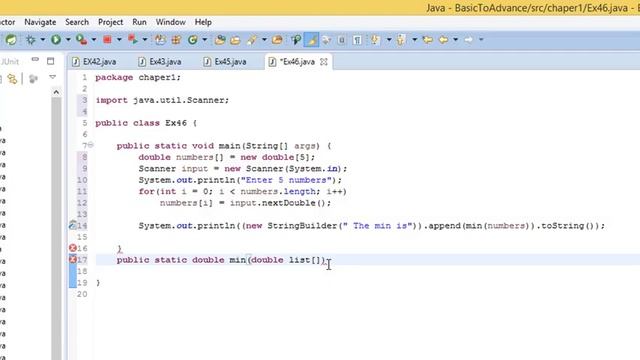Click the toggle breadcrumb magnifier icon
This screenshot has height=360, width=640.
coord(296,40)
